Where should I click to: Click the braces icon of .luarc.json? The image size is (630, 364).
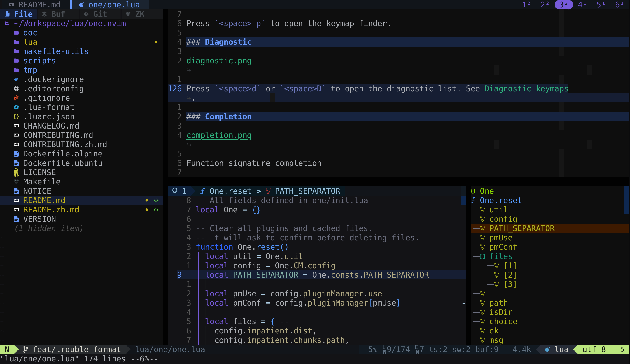pyautogui.click(x=16, y=116)
